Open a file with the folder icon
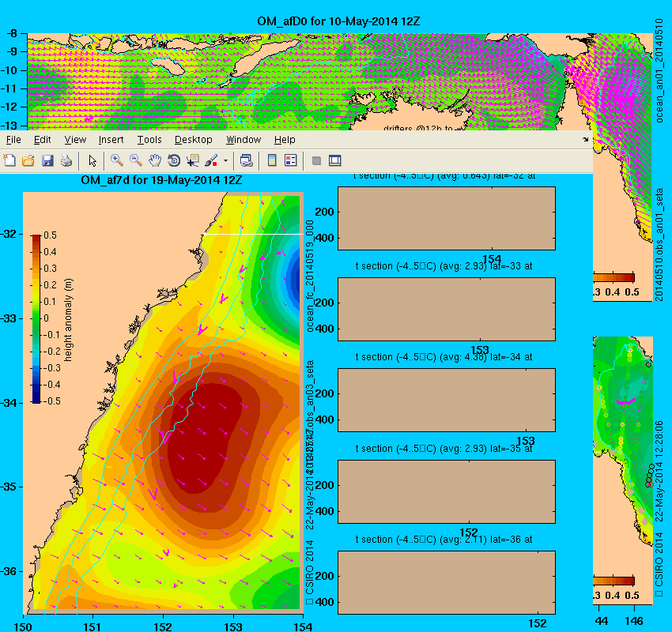 (28, 160)
